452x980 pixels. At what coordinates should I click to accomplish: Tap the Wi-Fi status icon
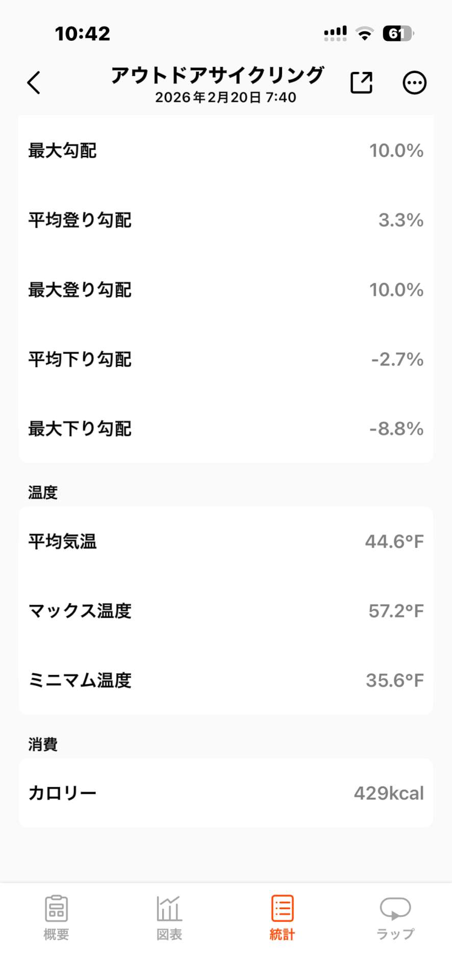(364, 34)
